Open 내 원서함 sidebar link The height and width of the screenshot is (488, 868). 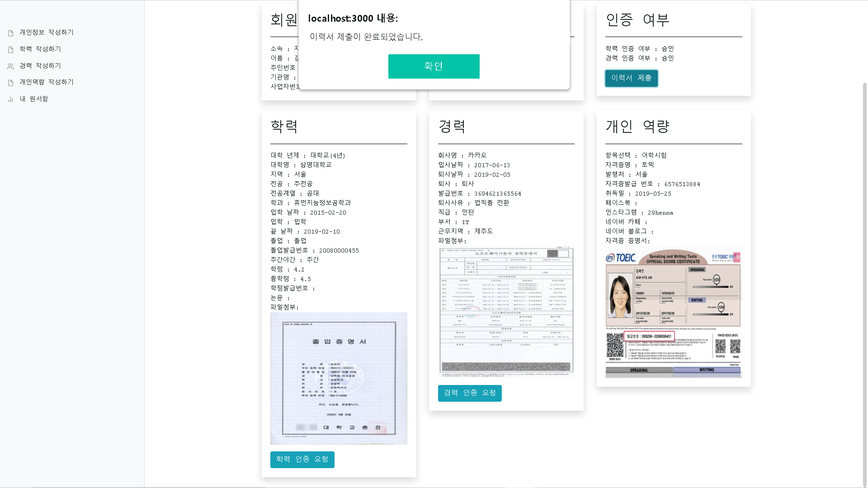pos(33,99)
